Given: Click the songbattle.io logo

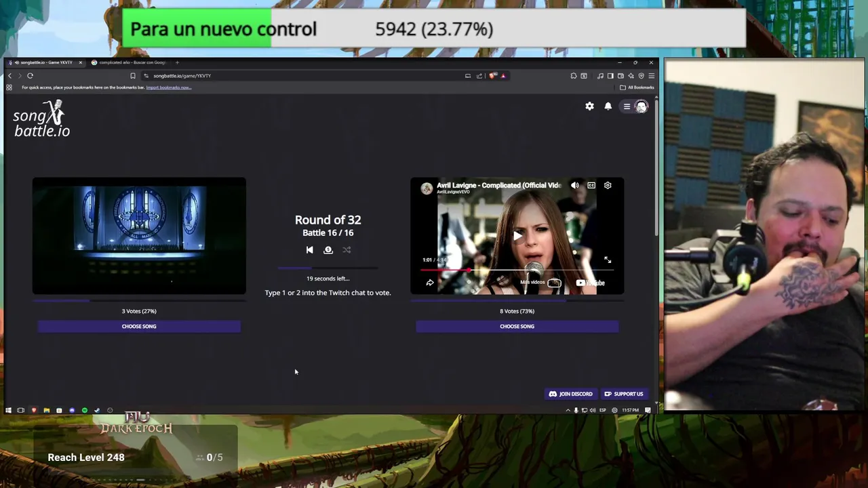Looking at the screenshot, I should (41, 119).
